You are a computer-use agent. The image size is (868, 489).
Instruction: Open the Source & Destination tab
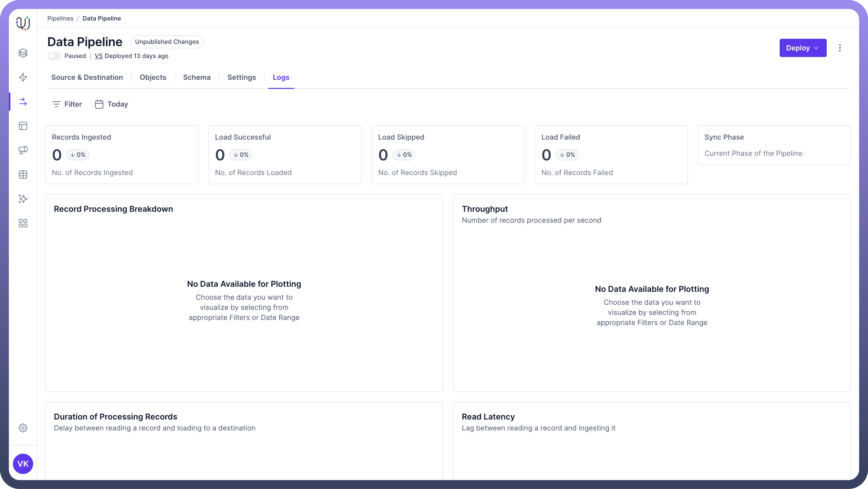(87, 77)
